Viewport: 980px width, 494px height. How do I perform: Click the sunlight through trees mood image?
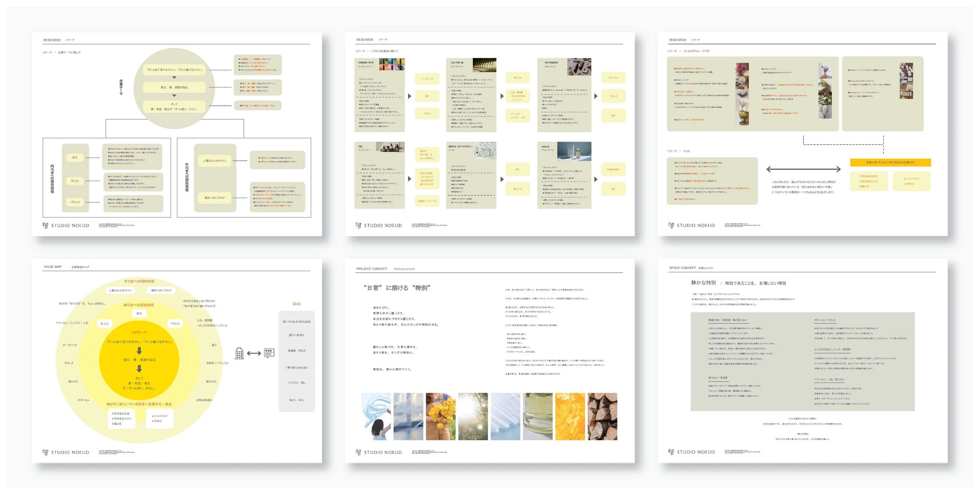click(x=473, y=416)
